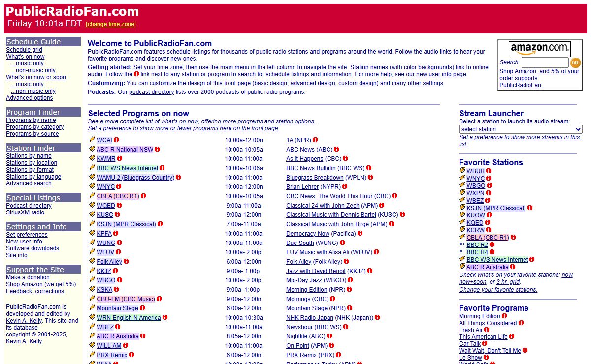Follow the Set your time zone link
Viewport: 591px width, 364px height.
pyautogui.click(x=158, y=67)
